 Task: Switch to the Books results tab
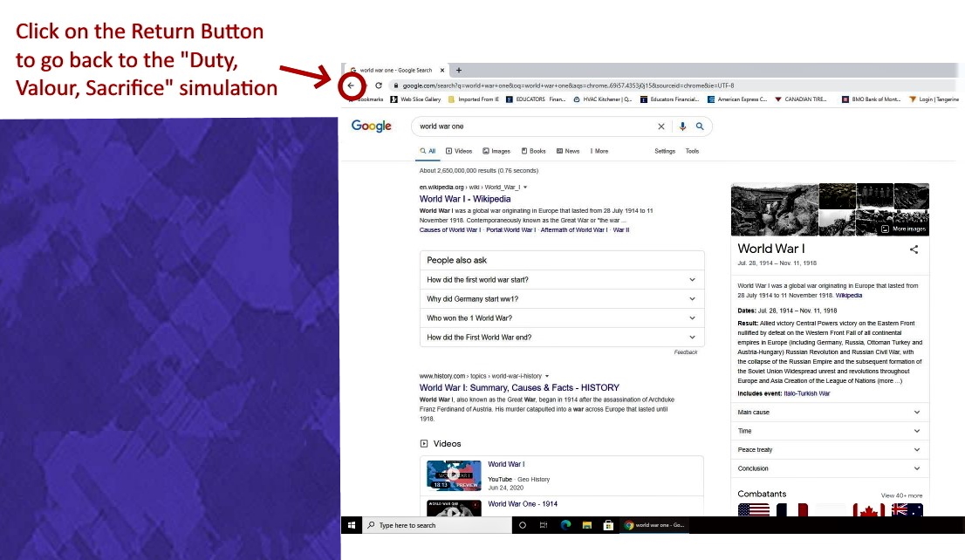533,151
